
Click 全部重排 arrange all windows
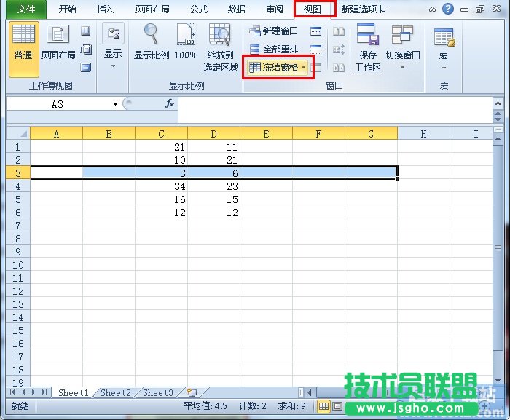(x=273, y=49)
